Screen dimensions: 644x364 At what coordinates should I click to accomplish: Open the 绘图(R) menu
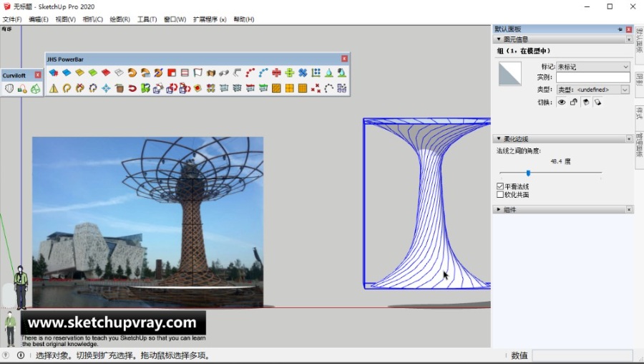tap(119, 19)
